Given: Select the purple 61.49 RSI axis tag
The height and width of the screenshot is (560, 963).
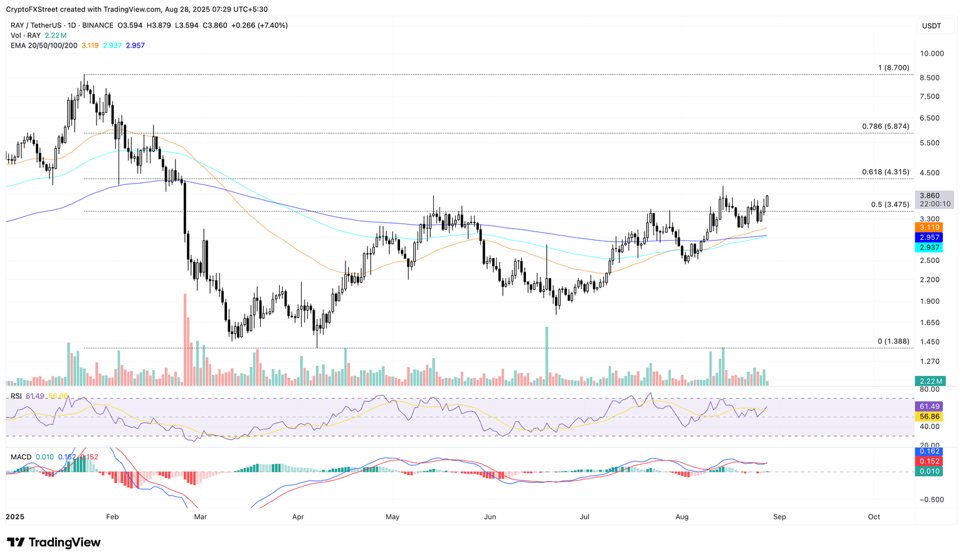Looking at the screenshot, I should [x=929, y=407].
